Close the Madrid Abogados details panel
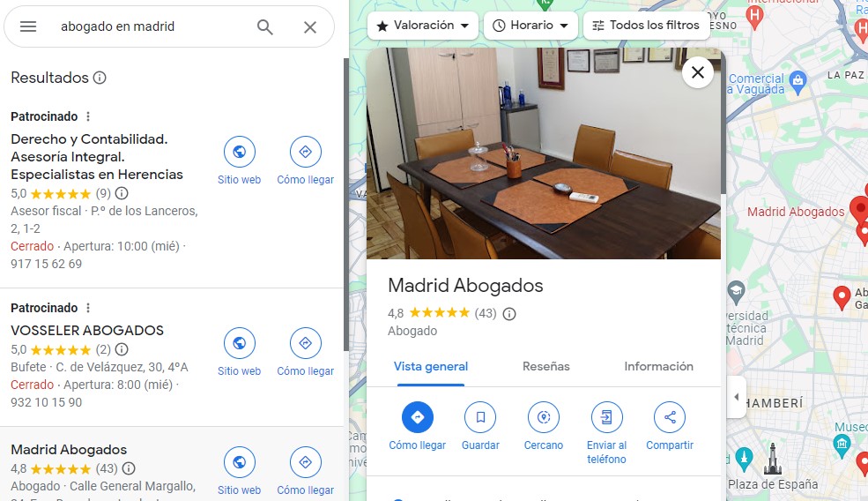 point(697,72)
